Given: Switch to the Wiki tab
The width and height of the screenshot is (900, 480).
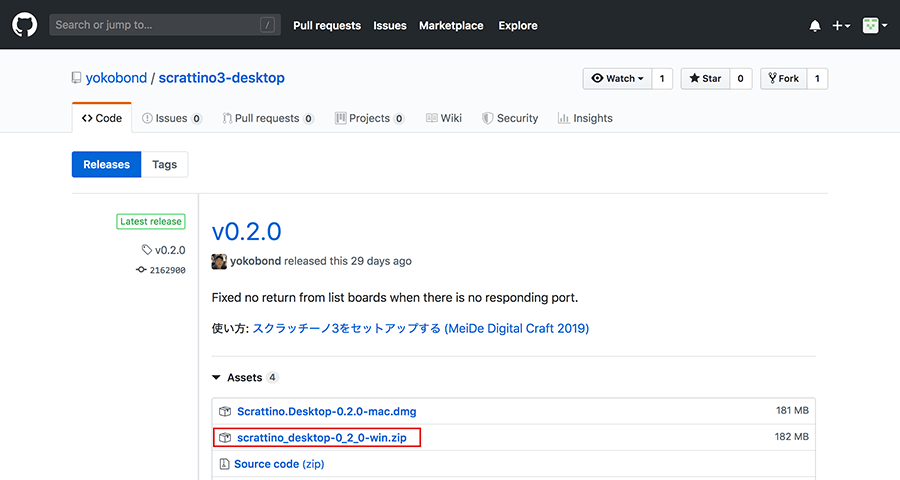Looking at the screenshot, I should pos(444,118).
